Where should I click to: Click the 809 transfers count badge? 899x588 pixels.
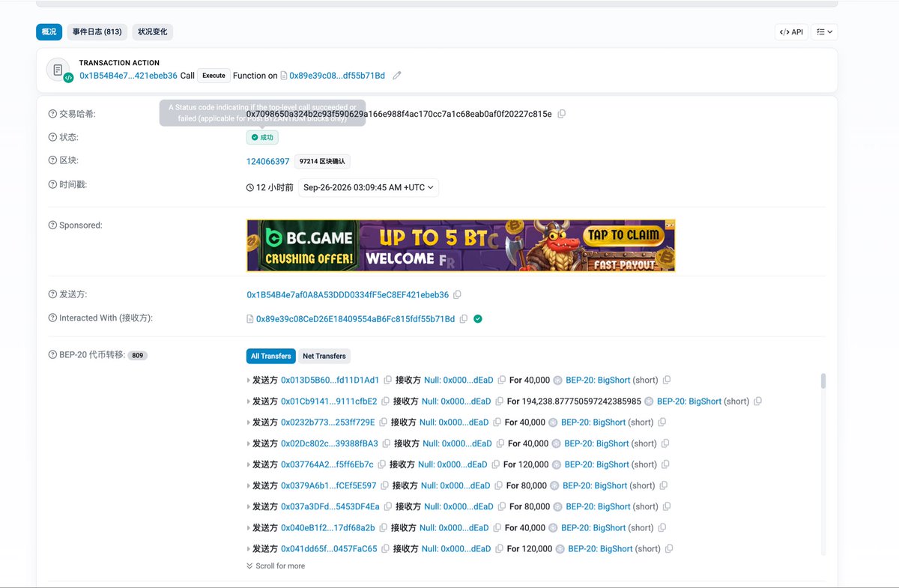tap(138, 355)
